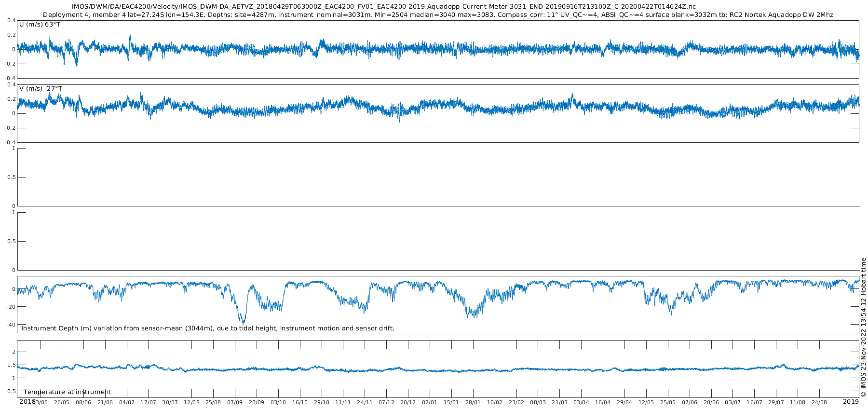
Task: Click the '03/04' date tick label
Action: point(582,402)
